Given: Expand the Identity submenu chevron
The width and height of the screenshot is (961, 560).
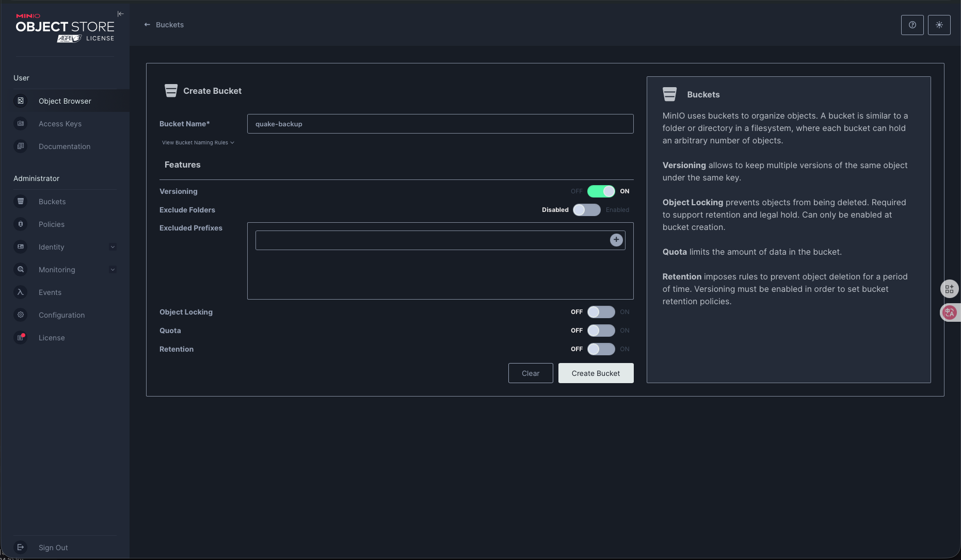Looking at the screenshot, I should [113, 247].
